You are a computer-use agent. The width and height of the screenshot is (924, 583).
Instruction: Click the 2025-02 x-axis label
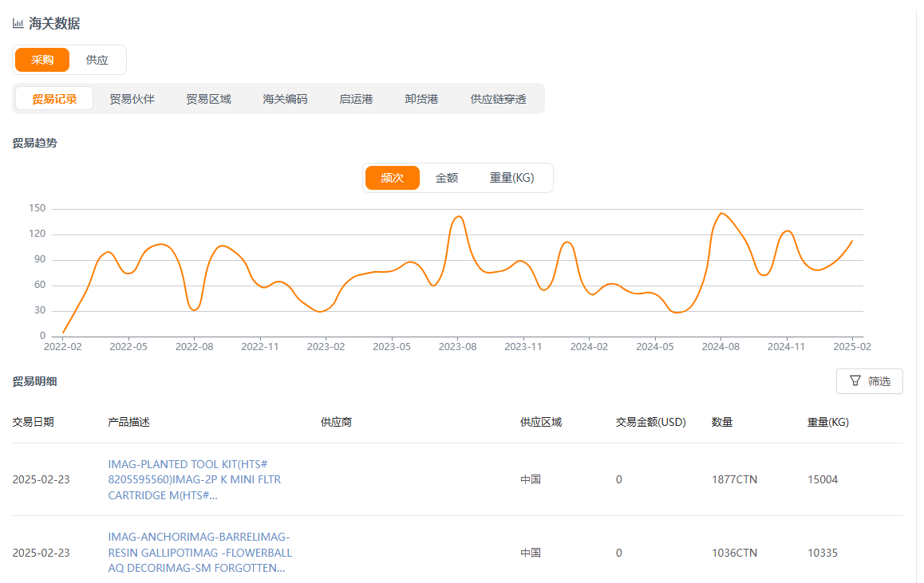[x=852, y=347]
